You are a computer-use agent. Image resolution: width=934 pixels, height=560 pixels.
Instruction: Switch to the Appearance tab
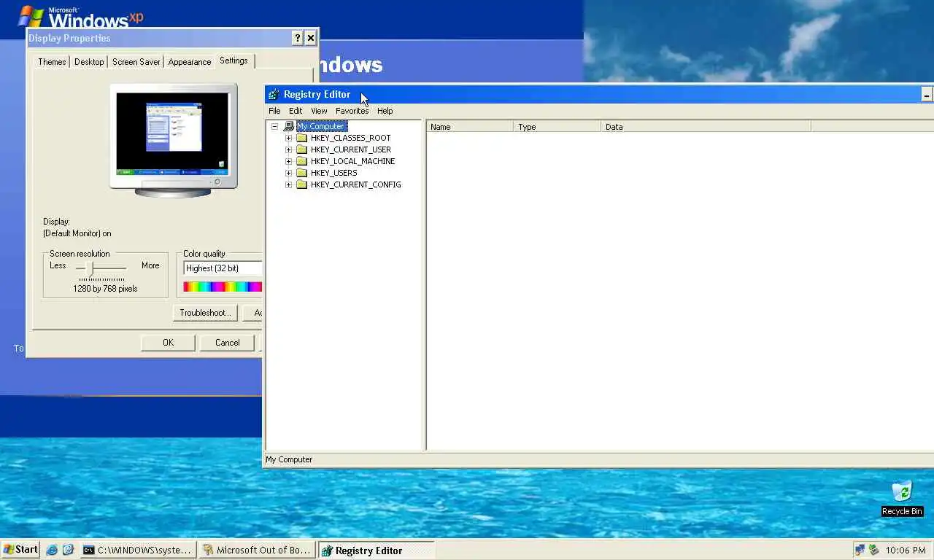(x=189, y=62)
